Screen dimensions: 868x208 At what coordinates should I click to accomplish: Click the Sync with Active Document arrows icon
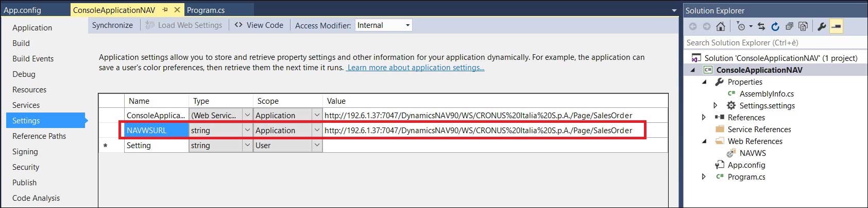pyautogui.click(x=761, y=26)
